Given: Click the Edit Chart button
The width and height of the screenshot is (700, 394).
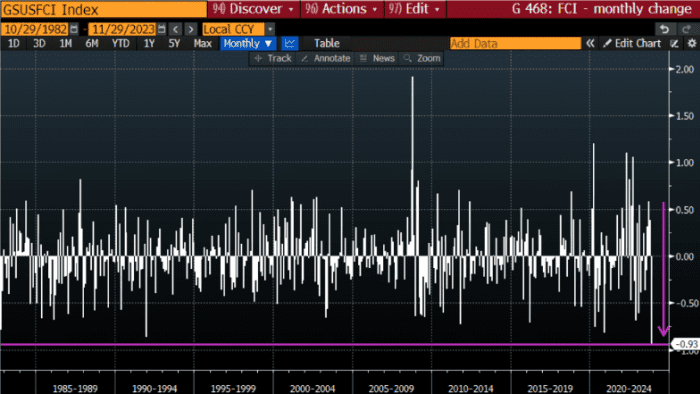Looking at the screenshot, I should 632,43.
